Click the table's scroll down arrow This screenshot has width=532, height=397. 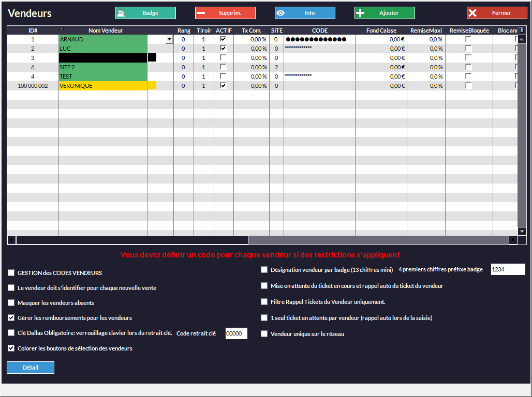[x=522, y=232]
